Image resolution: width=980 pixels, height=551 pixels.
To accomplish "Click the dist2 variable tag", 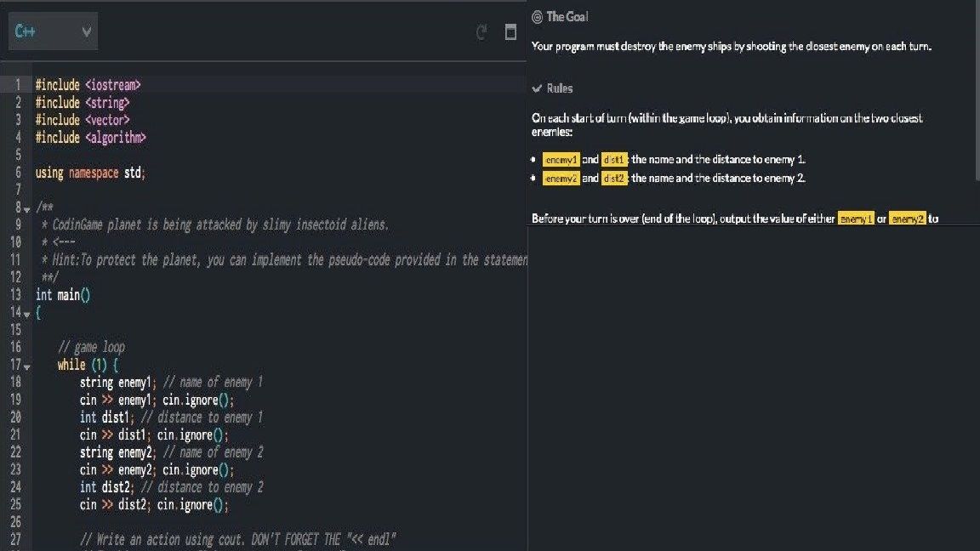I will coord(614,178).
